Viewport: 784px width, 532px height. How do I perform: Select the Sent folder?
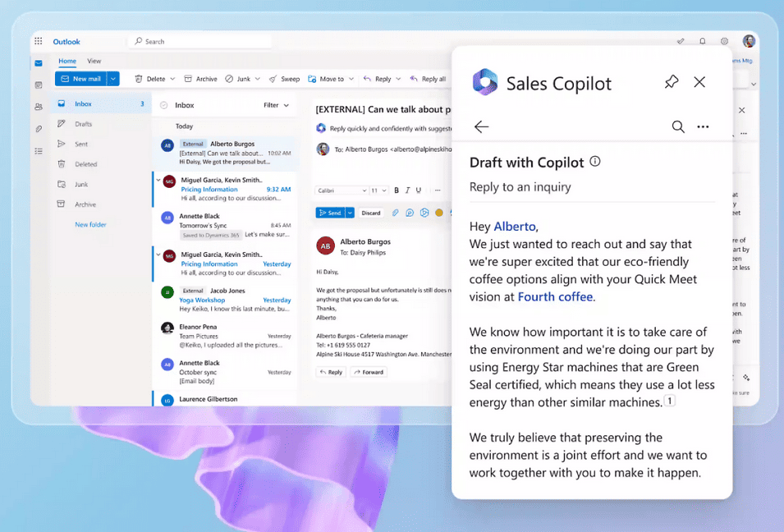click(x=102, y=144)
